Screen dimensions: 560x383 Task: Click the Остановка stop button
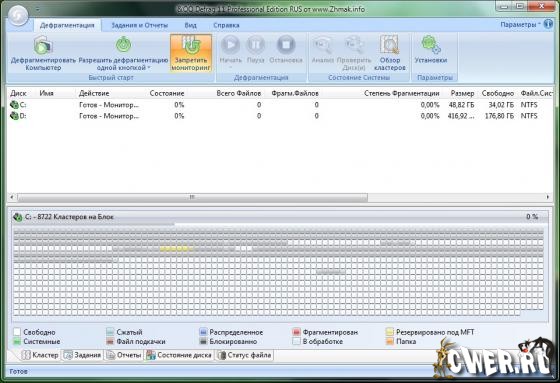click(286, 49)
